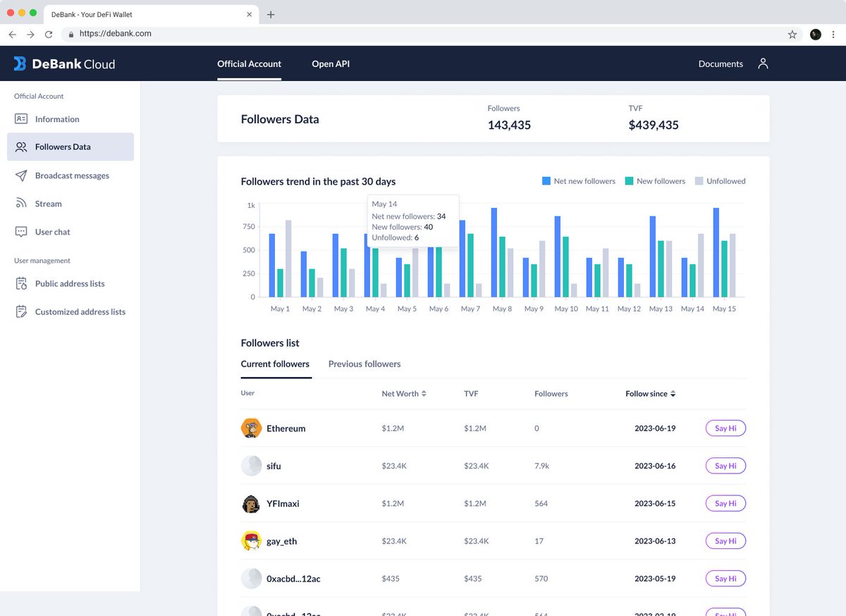Open the user profile icon in header
This screenshot has width=846, height=616.
(x=763, y=63)
